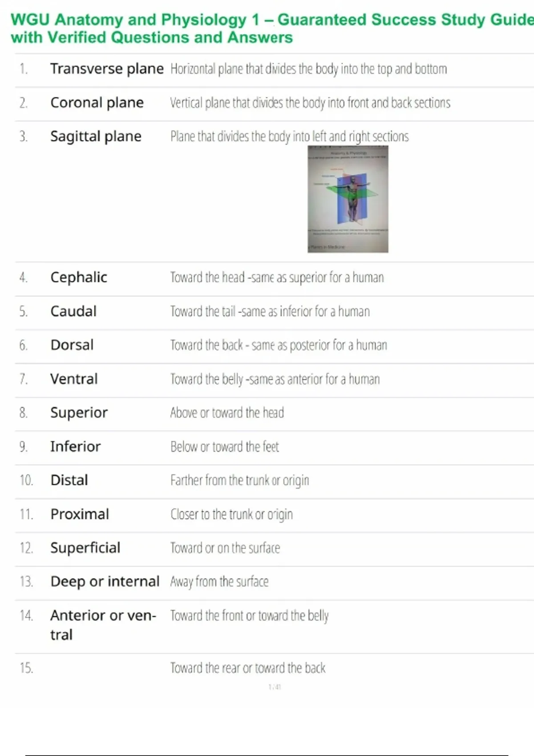This screenshot has width=534, height=756.
Task: Click the 'Proximal' term
Action: (x=80, y=514)
